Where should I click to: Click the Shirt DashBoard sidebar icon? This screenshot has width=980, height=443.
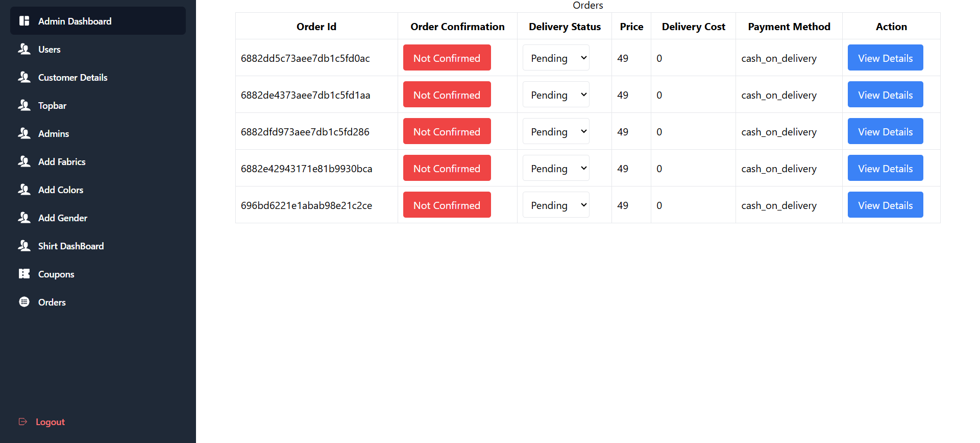coord(24,246)
